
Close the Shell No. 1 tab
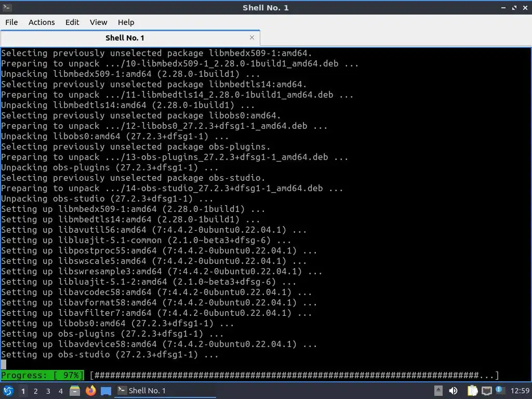point(252,37)
